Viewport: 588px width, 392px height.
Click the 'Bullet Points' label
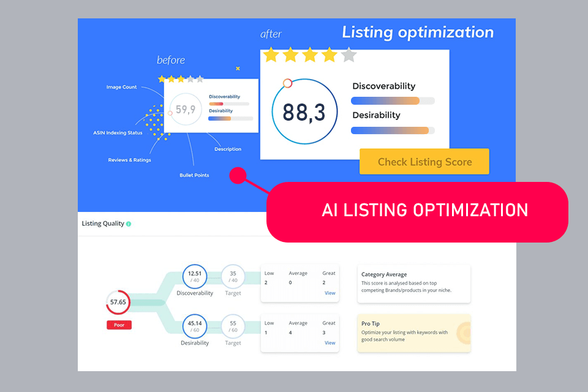[194, 175]
